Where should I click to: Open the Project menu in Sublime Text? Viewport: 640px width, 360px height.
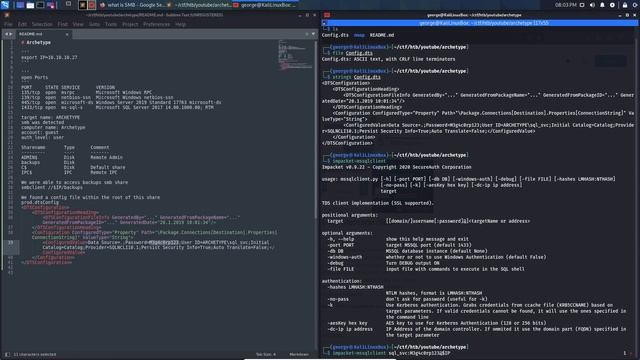(x=130, y=24)
